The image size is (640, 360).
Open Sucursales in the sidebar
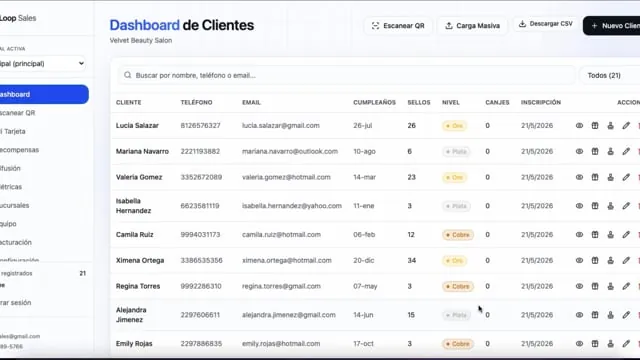click(44, 205)
